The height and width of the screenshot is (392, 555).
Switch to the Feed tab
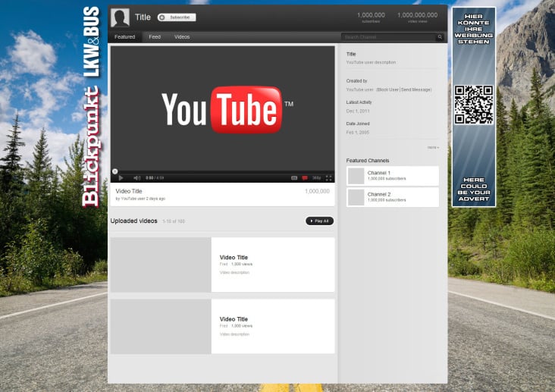coord(155,37)
